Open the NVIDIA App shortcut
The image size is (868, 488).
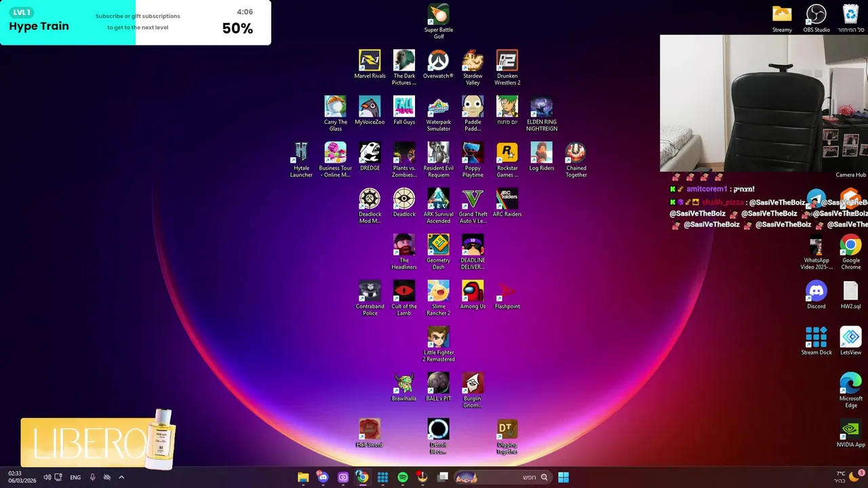click(x=850, y=433)
